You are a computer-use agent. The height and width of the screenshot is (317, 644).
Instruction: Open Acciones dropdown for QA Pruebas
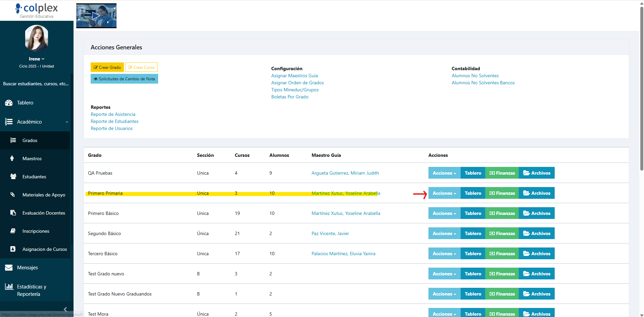[444, 173]
